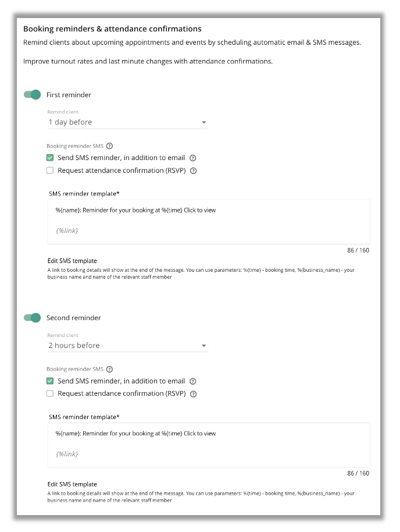Image resolution: width=400 pixels, height=532 pixels.
Task: Turn off the Second reminder switch
Action: tap(32, 318)
